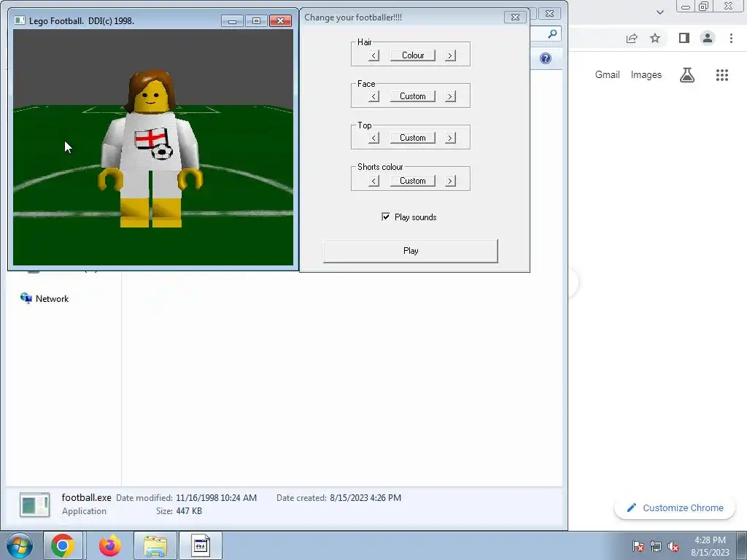Click the Explorer search magnifier icon

pos(552,34)
